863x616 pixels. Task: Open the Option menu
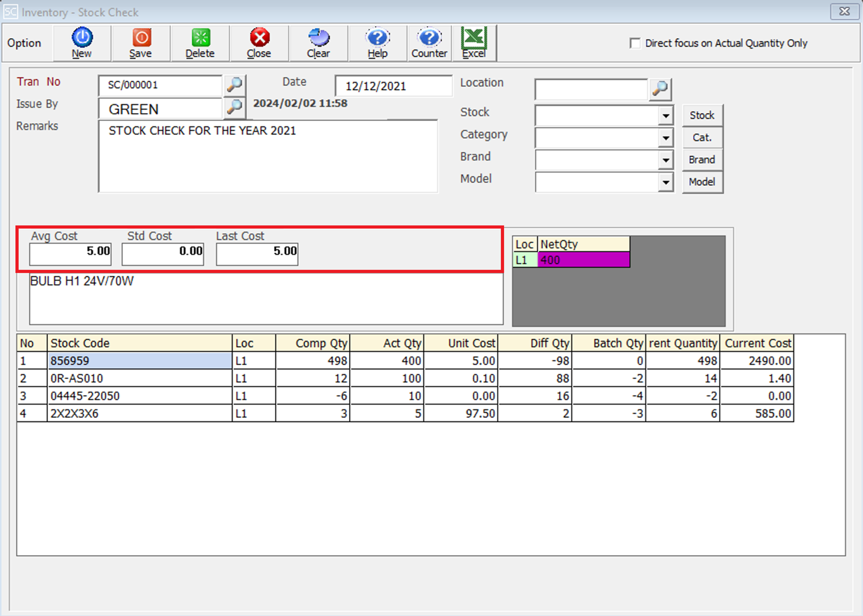pyautogui.click(x=24, y=43)
